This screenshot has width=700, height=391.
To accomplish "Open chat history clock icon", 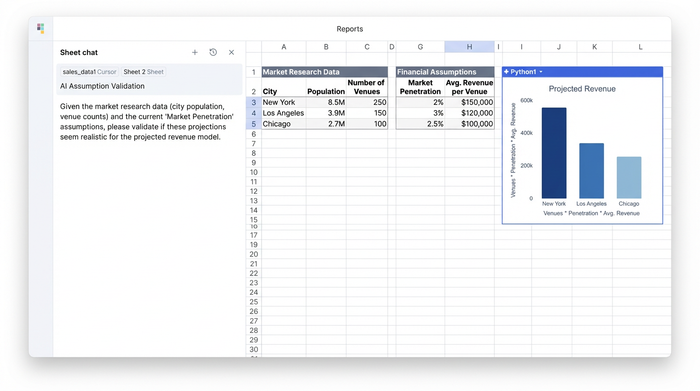I will [213, 52].
